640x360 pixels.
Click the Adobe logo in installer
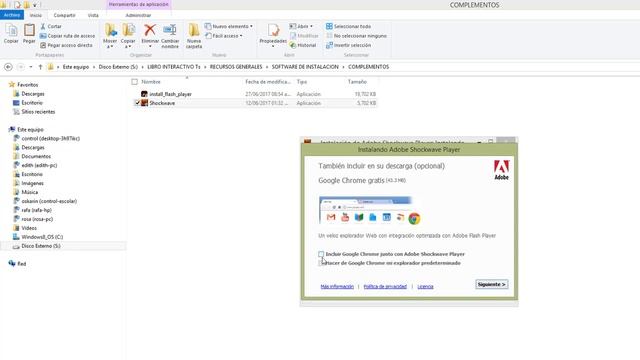tap(502, 170)
